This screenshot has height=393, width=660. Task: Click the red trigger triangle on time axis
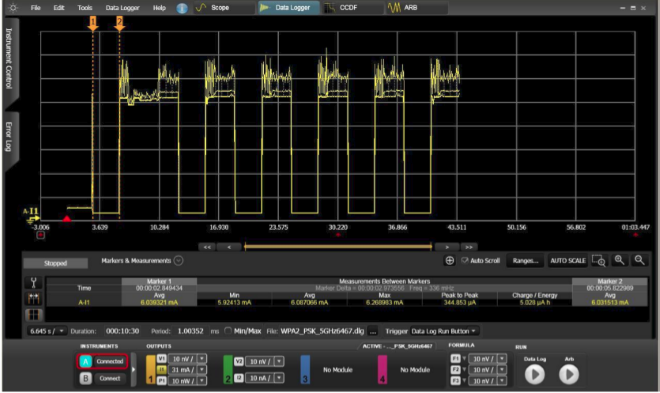coord(67,219)
